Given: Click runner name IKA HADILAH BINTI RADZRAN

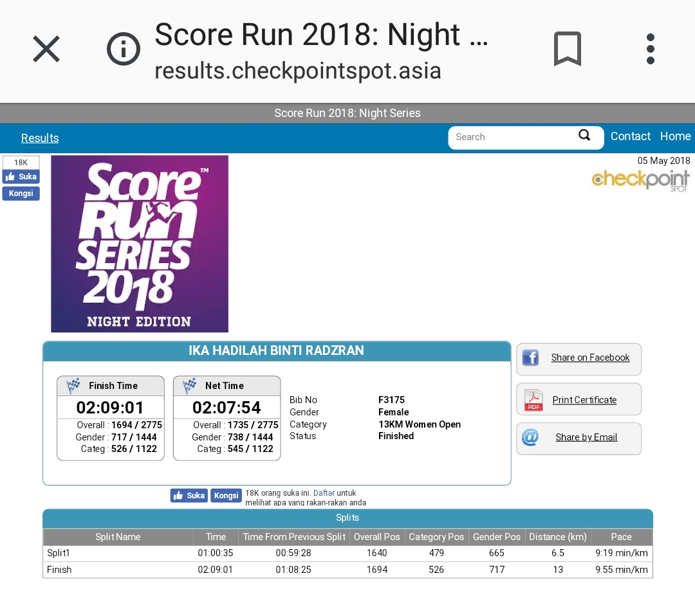Looking at the screenshot, I should pyautogui.click(x=276, y=350).
